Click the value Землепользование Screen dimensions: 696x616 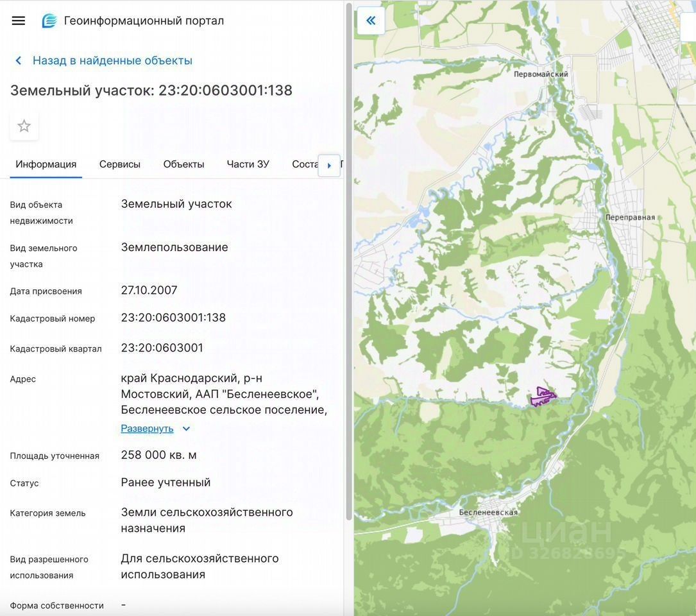174,248
